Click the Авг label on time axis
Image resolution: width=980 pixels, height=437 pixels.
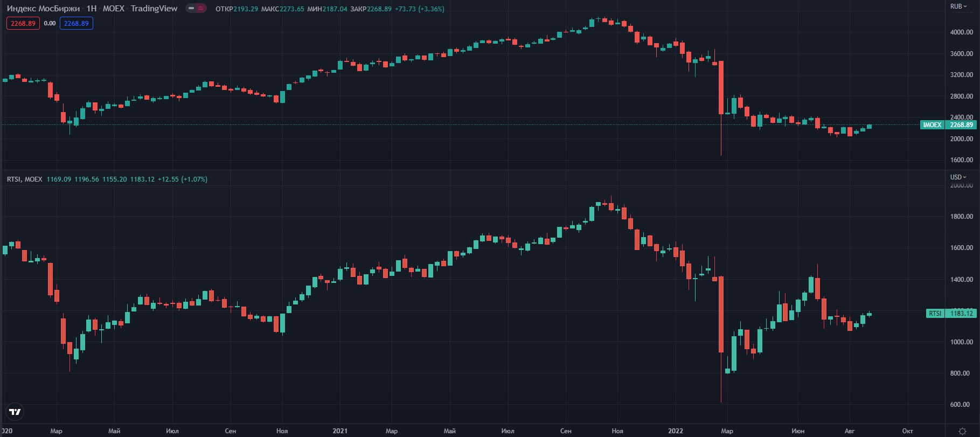850,431
